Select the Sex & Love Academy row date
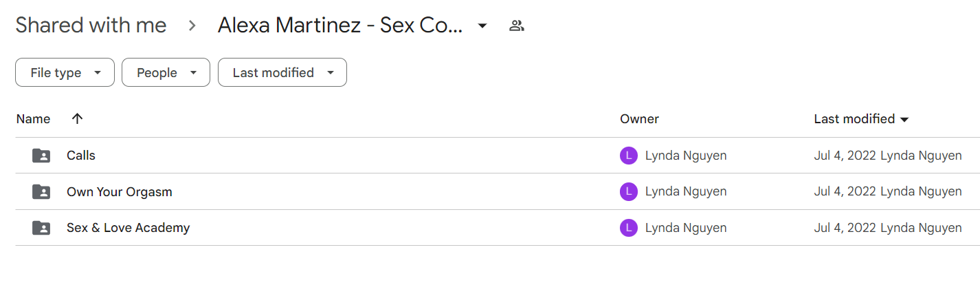980x285 pixels. coord(845,227)
